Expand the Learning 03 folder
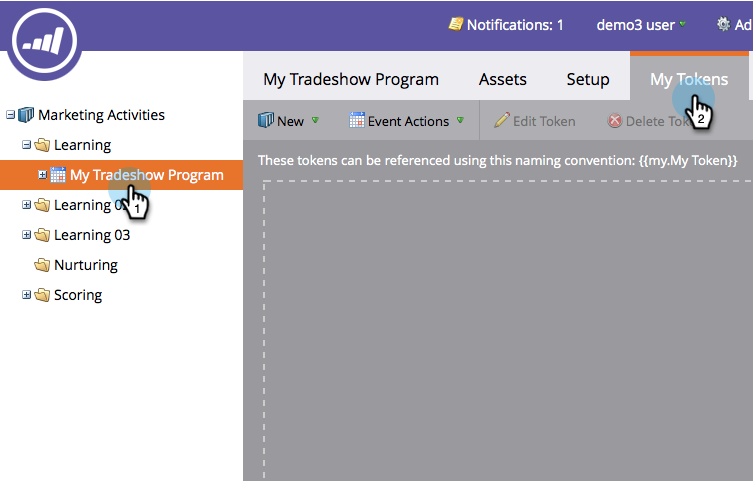 pos(27,235)
